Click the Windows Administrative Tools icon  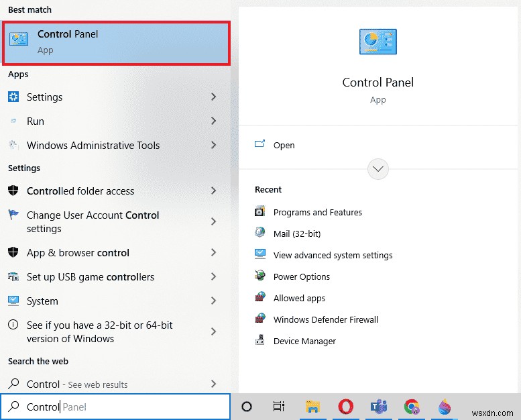point(13,145)
